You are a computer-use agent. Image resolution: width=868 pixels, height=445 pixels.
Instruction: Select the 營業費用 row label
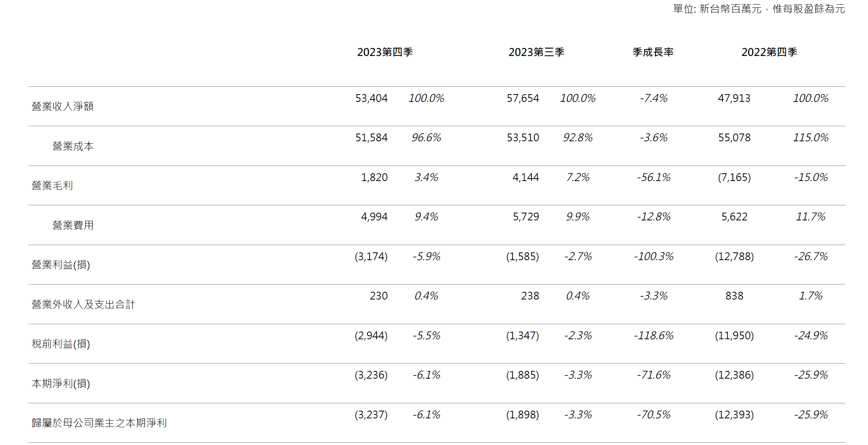(73, 225)
